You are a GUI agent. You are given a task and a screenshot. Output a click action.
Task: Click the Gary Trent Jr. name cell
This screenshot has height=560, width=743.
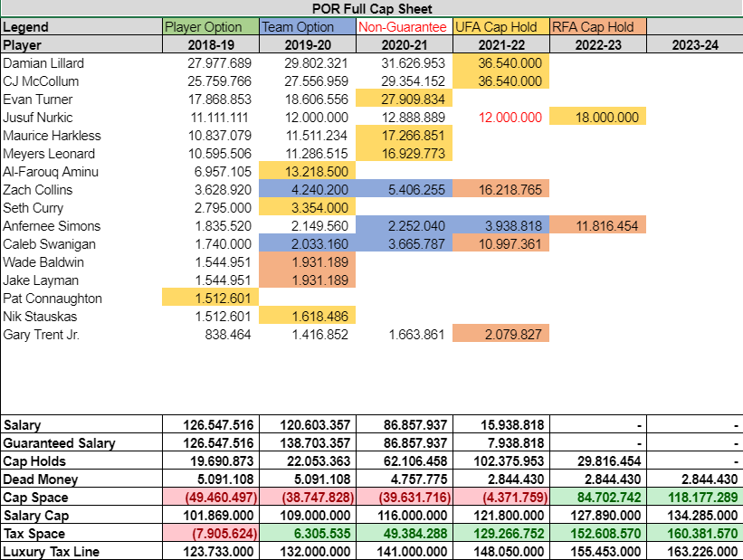81,335
